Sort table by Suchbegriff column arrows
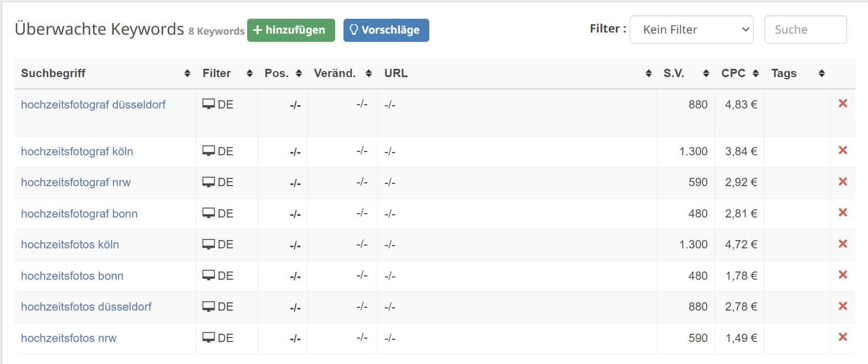Image resolution: width=868 pixels, height=364 pixels. pos(187,73)
